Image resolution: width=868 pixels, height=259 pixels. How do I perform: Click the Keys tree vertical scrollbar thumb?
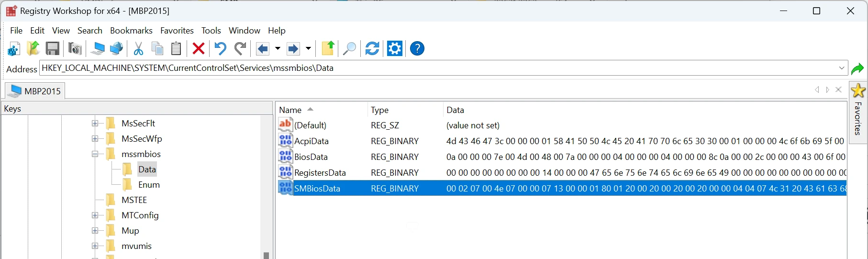click(267, 255)
